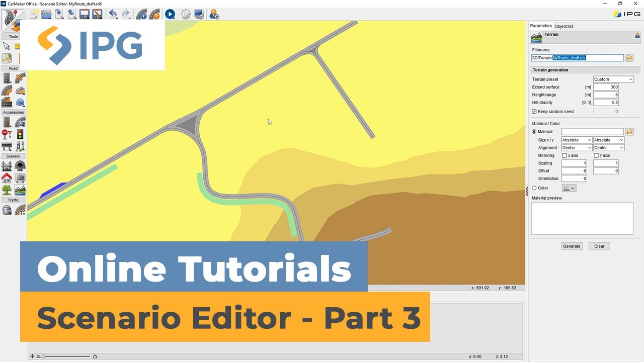Click the Generate button

point(572,246)
